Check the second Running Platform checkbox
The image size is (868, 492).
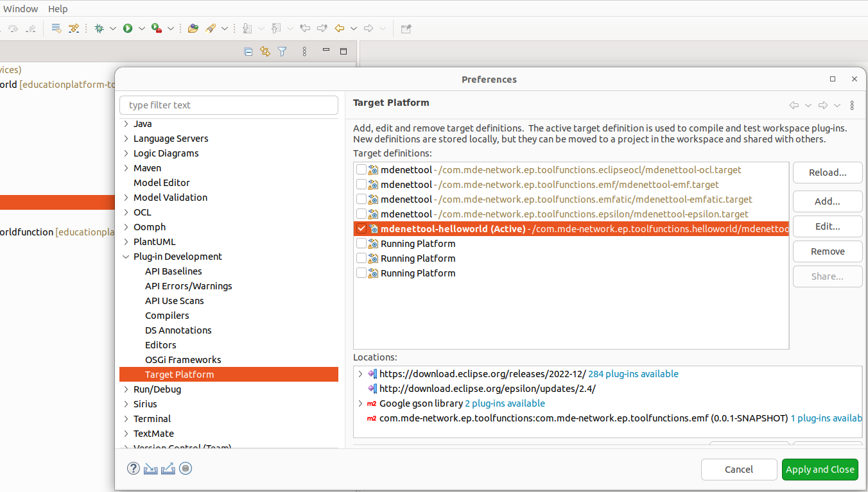361,259
